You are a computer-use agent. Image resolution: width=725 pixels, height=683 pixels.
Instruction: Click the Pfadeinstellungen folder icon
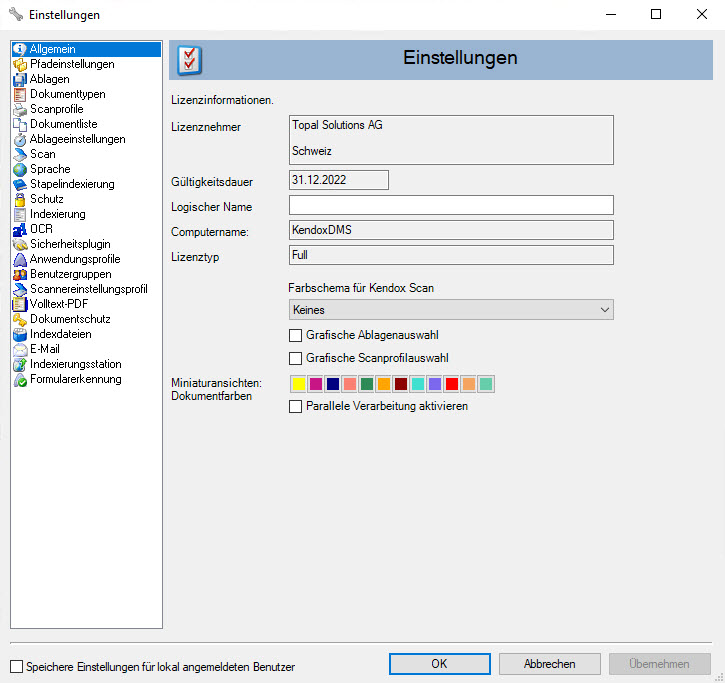point(20,64)
